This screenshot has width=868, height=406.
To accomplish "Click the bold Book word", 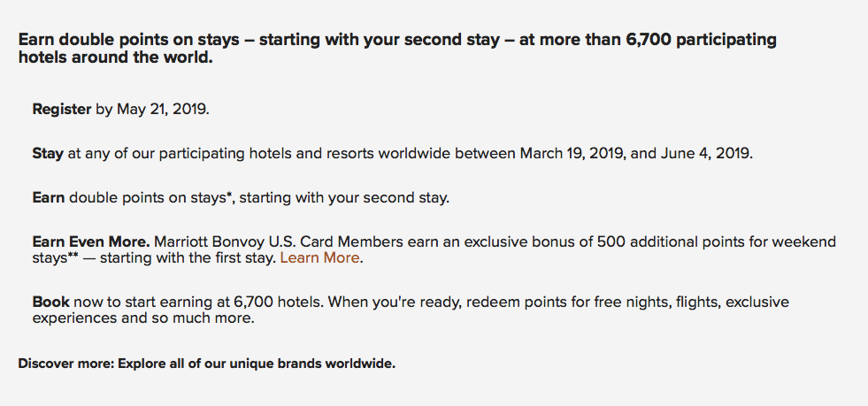I will [x=51, y=302].
